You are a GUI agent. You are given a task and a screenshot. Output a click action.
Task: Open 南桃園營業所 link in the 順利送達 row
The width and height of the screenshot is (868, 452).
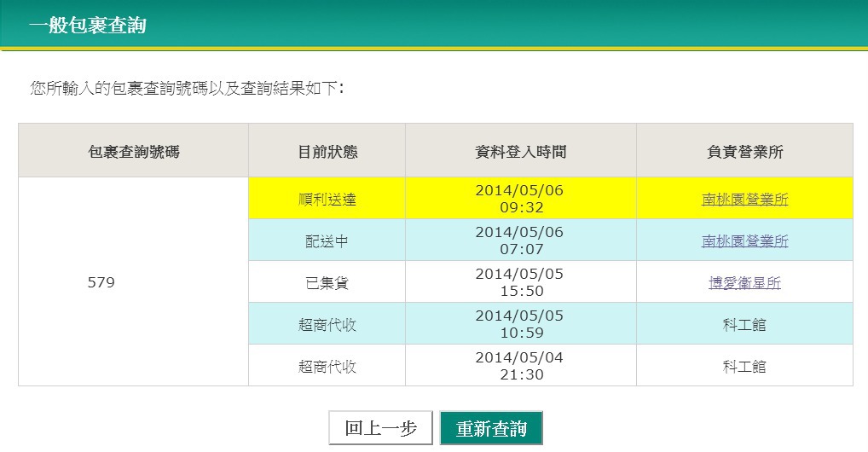pos(744,199)
